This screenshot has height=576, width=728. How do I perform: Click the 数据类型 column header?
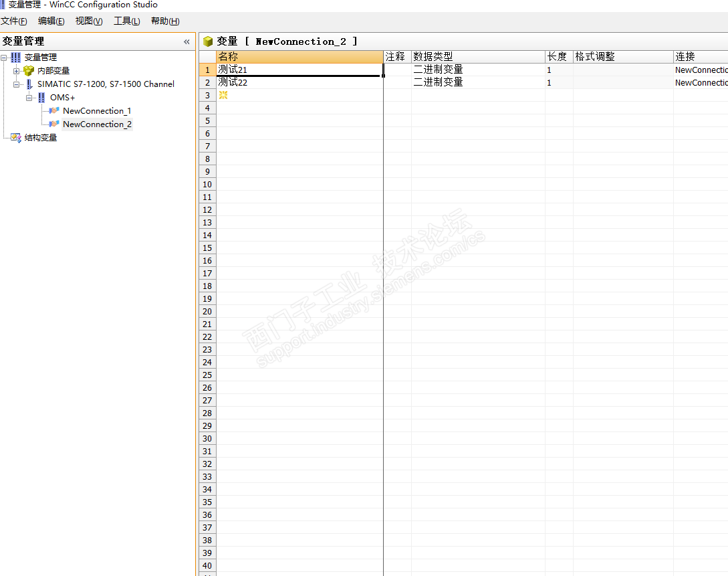(x=478, y=57)
